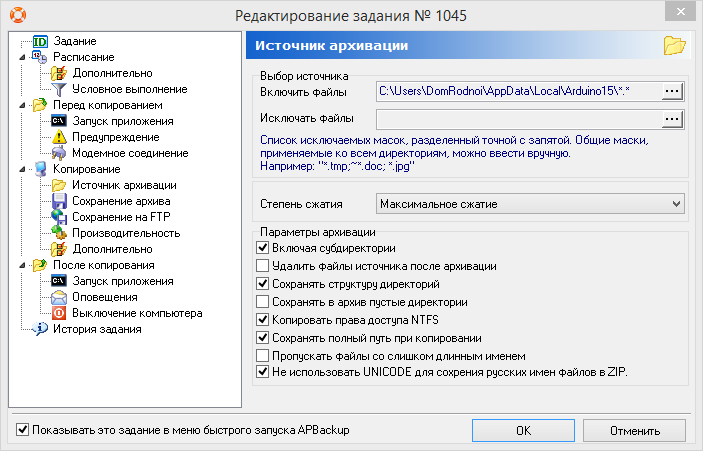703x451 pixels.
Task: Collapse the Копирование tree branch
Action: coord(21,169)
